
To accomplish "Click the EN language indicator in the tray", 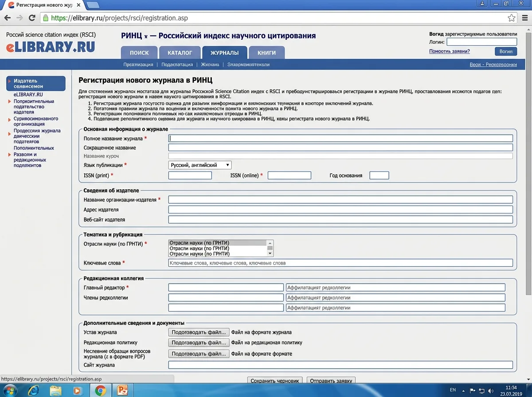I will 453,390.
